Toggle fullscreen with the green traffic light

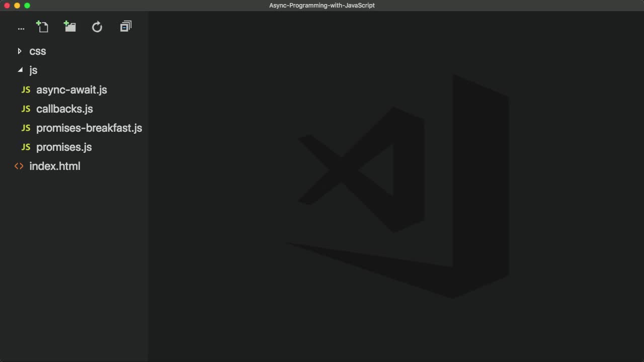[x=27, y=6]
